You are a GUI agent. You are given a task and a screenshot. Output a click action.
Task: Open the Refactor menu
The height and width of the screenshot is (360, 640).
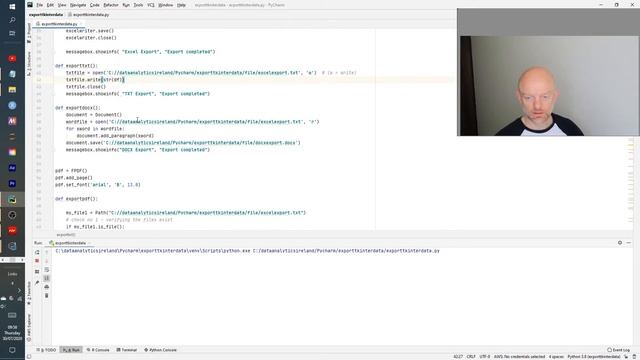tap(111, 5)
